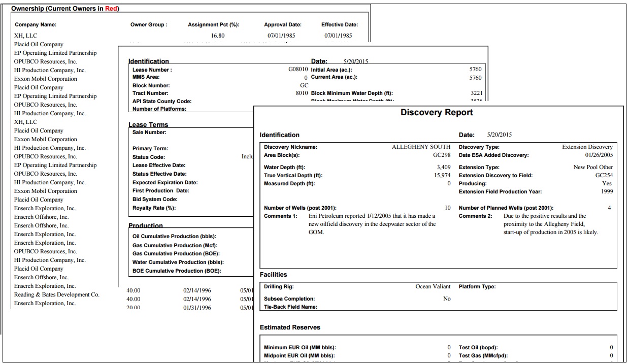The height and width of the screenshot is (364, 628).
Task: Select the "Status Effective Date:" label
Action: click(159, 174)
